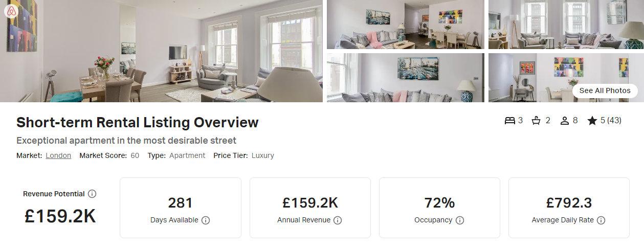Open the large main living room photo
Screen dimensions: 644x251
point(161,51)
